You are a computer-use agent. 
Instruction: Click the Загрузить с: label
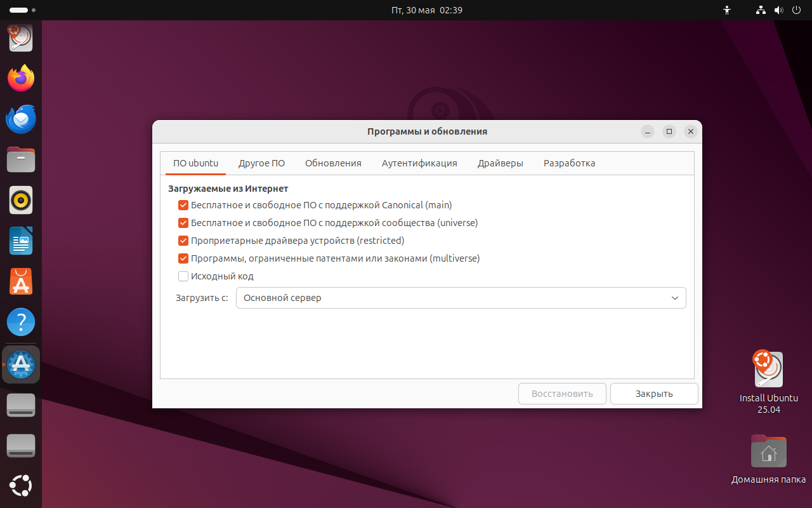click(202, 298)
